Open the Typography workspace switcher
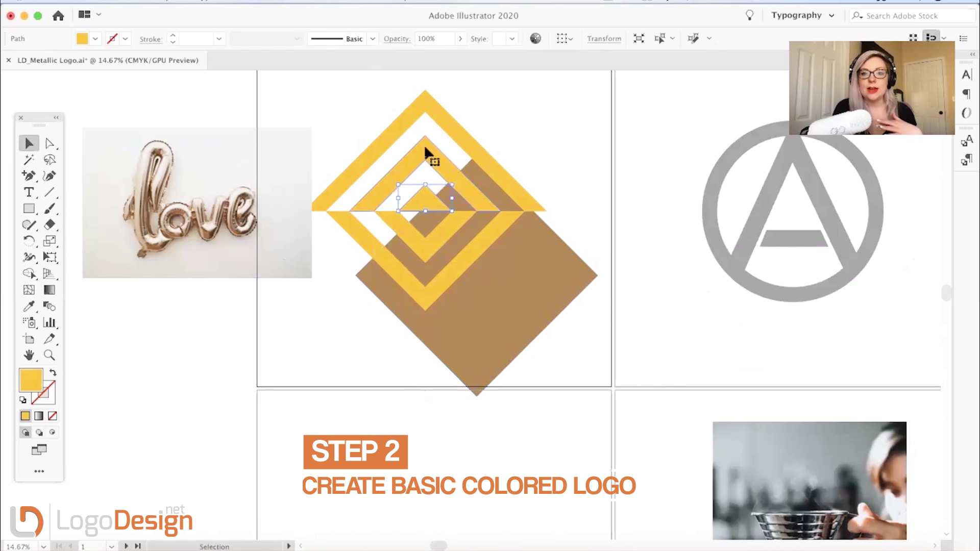The image size is (980, 551). [802, 15]
